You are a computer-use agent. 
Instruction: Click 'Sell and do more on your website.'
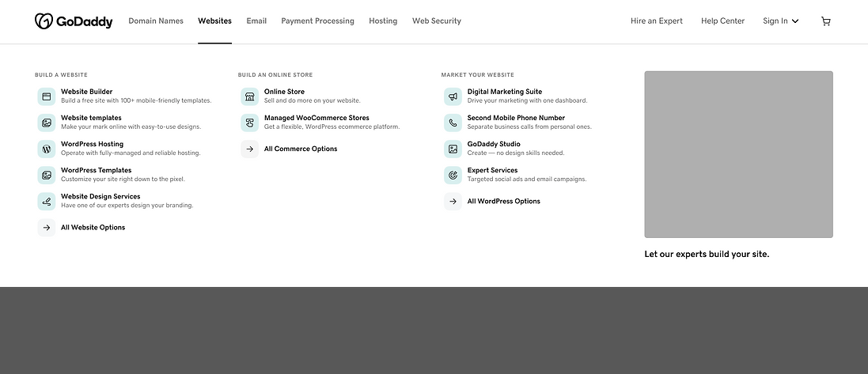[313, 100]
